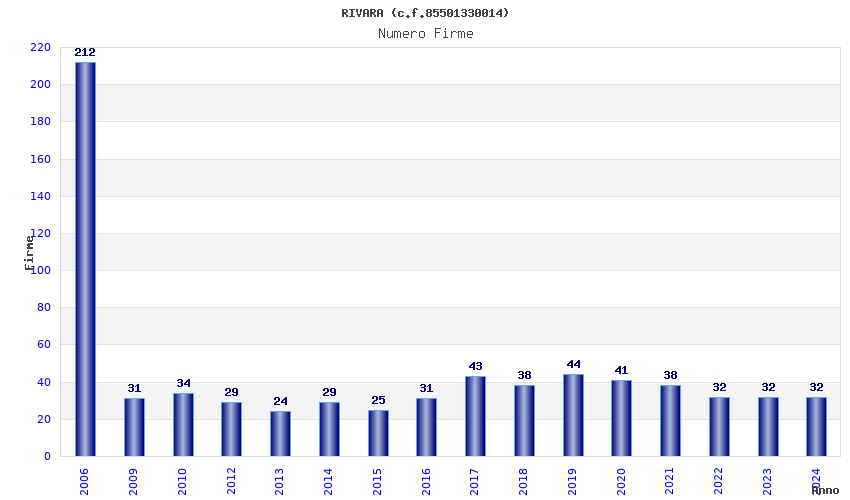Viewport: 850px width, 500px height.
Task: Click the y-axis title 'Firme'
Action: [29, 253]
